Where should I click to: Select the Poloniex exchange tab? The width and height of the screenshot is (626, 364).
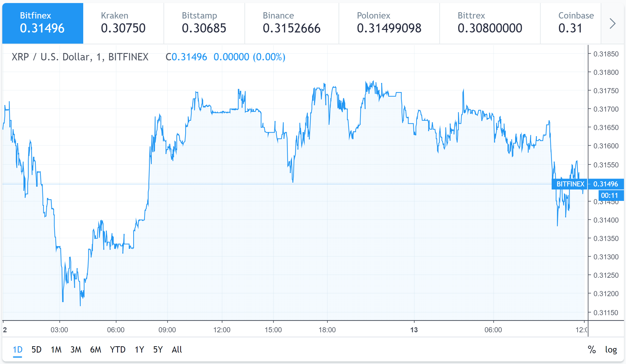[x=389, y=23]
